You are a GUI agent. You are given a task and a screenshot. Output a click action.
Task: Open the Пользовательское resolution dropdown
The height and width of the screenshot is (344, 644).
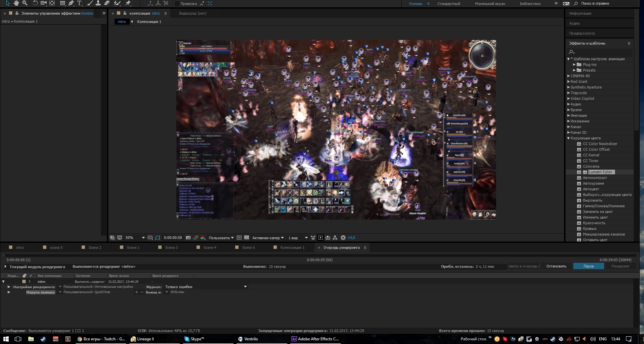(x=221, y=238)
